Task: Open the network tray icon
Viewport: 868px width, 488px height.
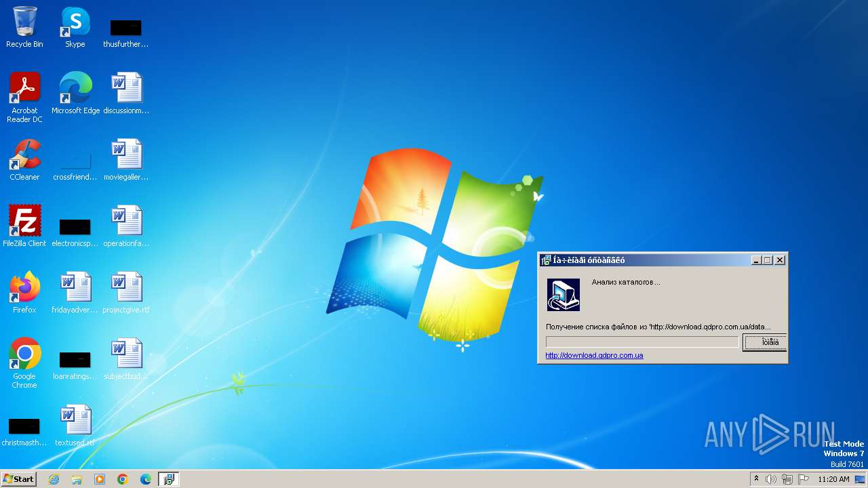Action: click(787, 479)
